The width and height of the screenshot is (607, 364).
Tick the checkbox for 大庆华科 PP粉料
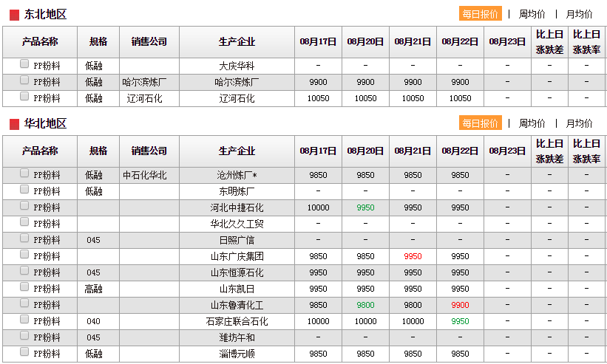coord(24,63)
